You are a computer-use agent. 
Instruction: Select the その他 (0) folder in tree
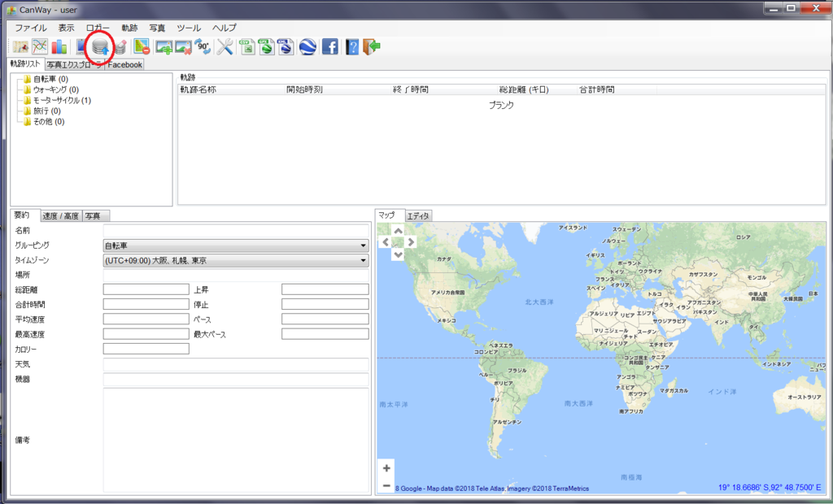point(49,122)
